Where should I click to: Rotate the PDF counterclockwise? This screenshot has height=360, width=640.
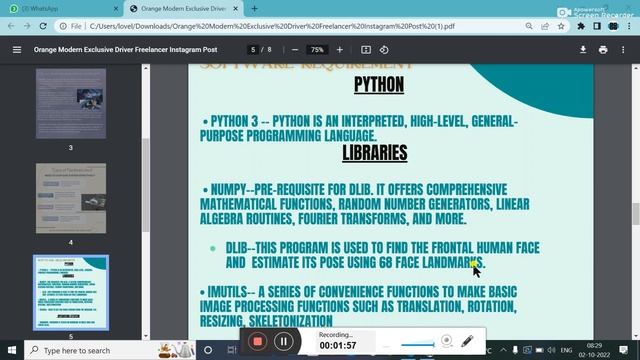[384, 50]
